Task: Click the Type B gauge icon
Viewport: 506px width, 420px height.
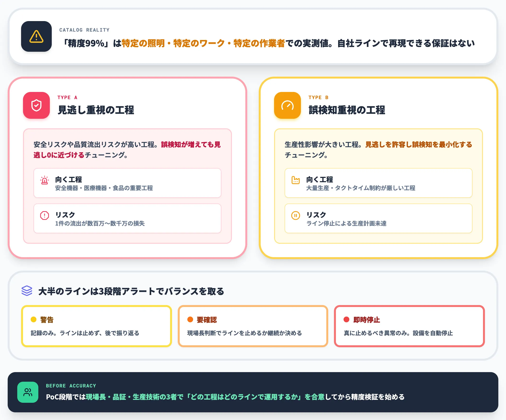Action: [x=287, y=105]
